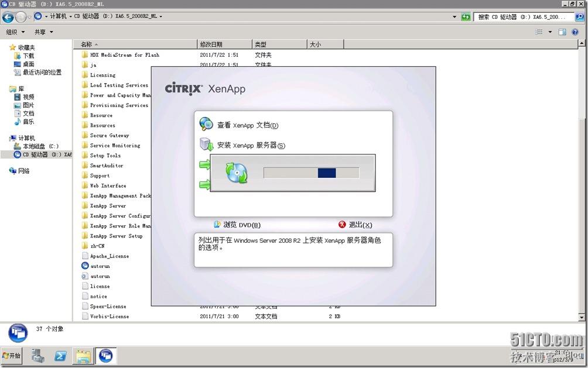Click the 开始 Start button

[12, 355]
